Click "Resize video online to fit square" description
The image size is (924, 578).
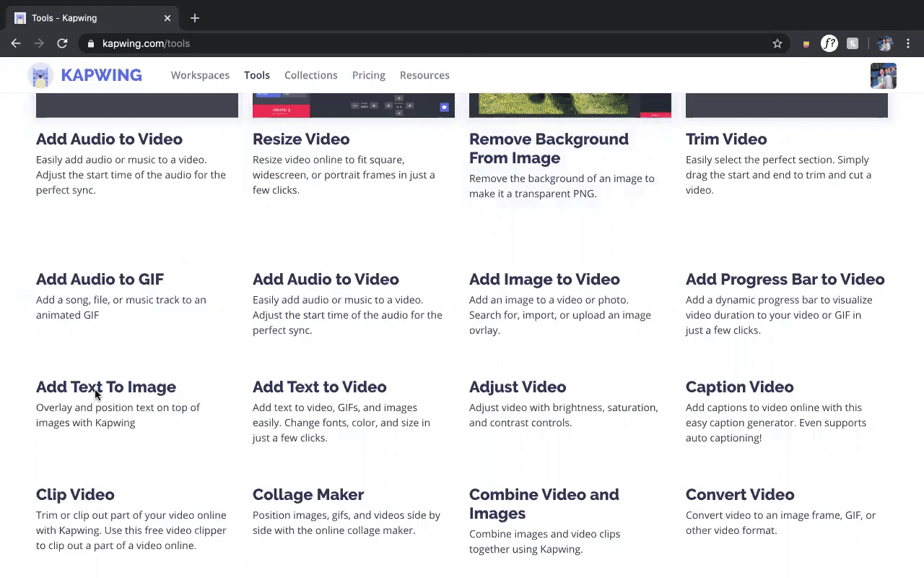point(344,175)
